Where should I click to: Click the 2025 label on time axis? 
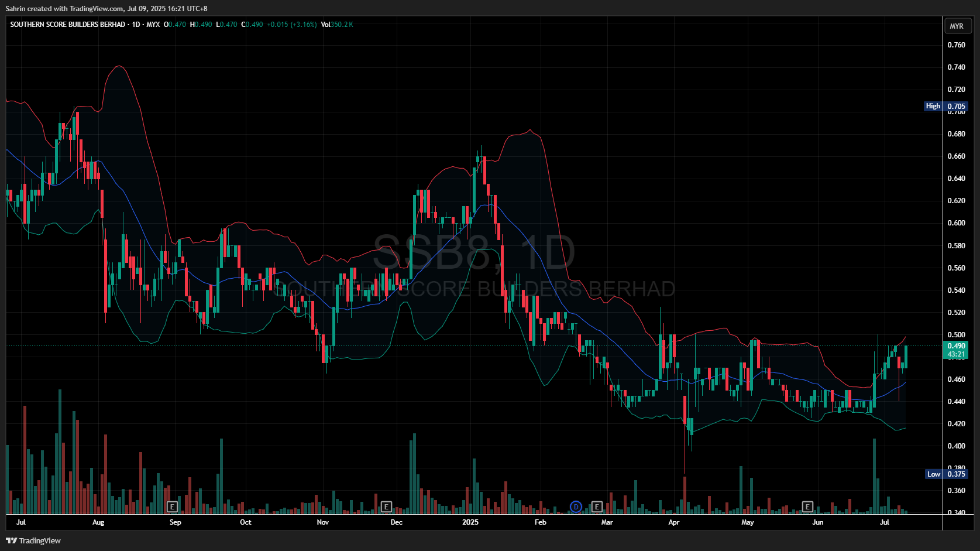point(470,522)
